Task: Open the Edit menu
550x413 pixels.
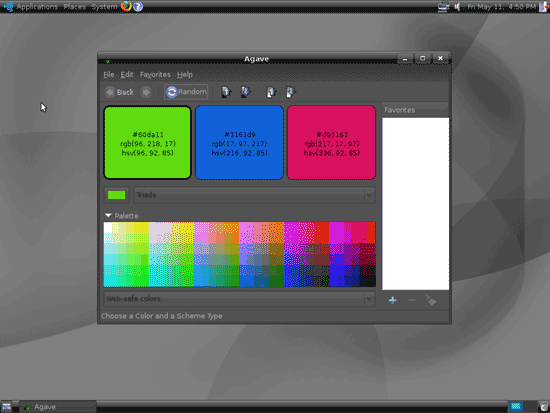Action: [127, 75]
